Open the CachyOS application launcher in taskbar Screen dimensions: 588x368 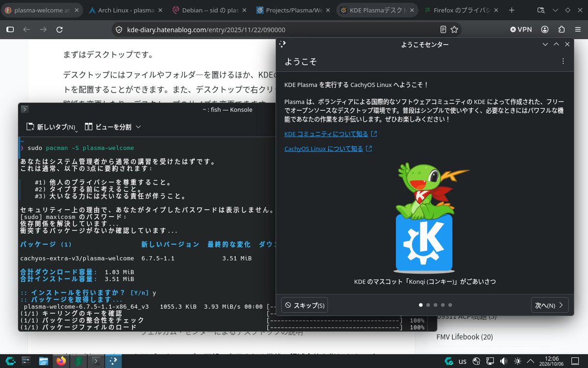9,361
